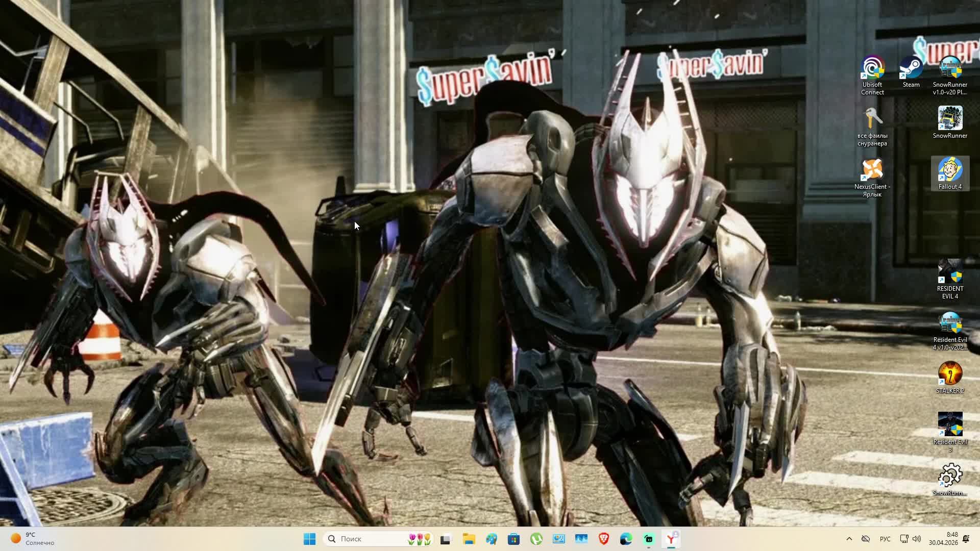This screenshot has height=551, width=980.
Task: Open the clock and date calendar flyout
Action: click(x=943, y=539)
